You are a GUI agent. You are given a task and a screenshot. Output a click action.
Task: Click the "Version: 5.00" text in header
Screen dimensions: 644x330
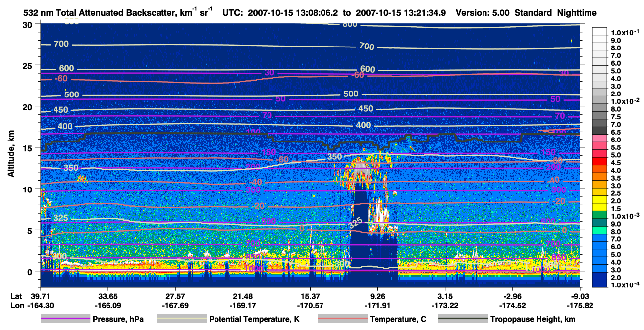point(482,13)
